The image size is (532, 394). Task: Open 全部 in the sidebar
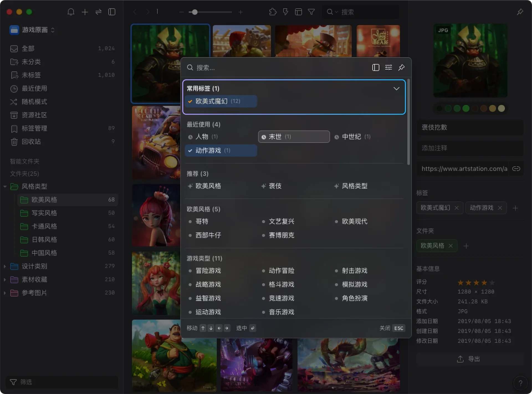pyautogui.click(x=62, y=49)
